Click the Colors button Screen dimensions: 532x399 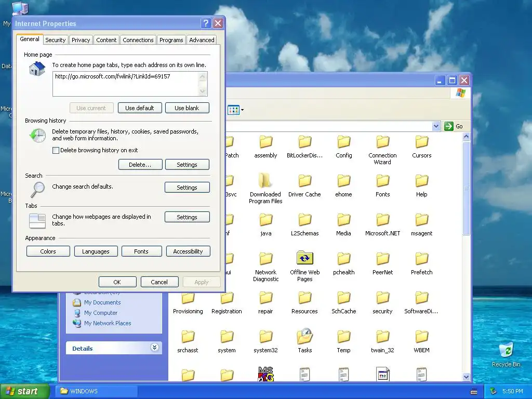pyautogui.click(x=48, y=251)
